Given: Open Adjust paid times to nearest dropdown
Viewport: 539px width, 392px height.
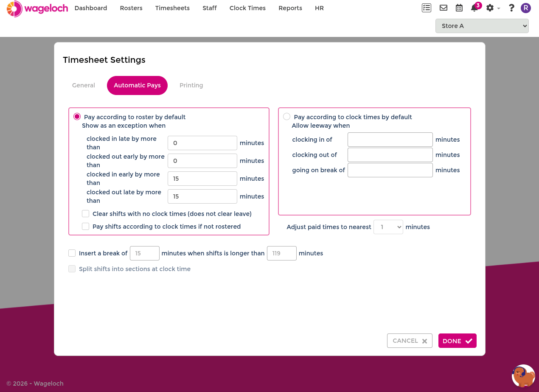Looking at the screenshot, I should [x=388, y=227].
